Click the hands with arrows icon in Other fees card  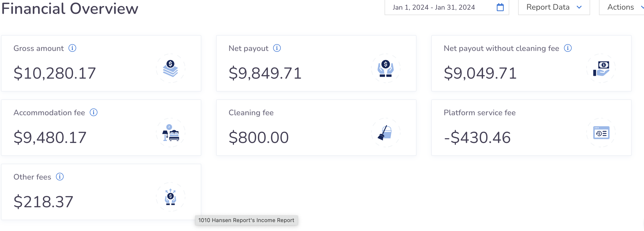point(170,197)
